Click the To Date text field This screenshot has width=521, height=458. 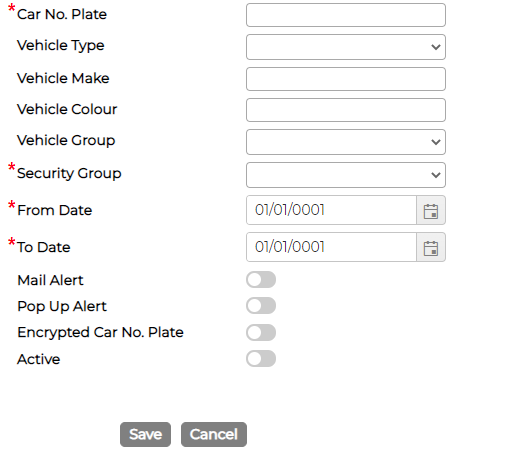coord(331,247)
